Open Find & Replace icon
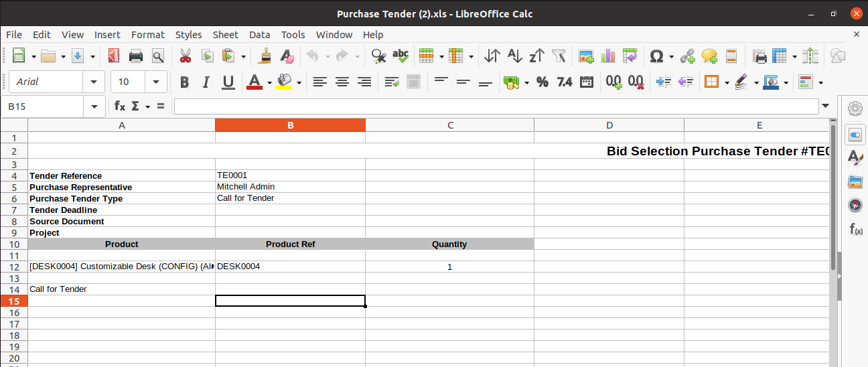The width and height of the screenshot is (868, 367). [378, 56]
